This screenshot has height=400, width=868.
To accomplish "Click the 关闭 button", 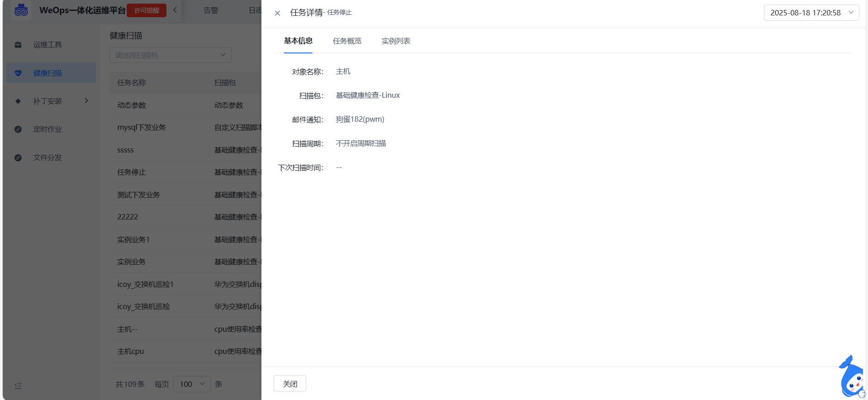I will [289, 384].
